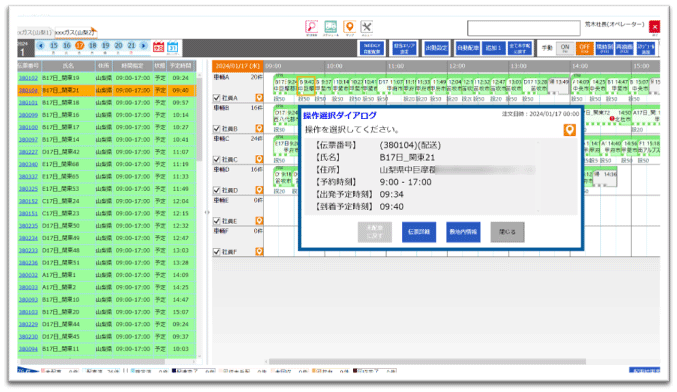Viewport: 677px width, 392px height.
Task: Open the wrench and screwdriver menu icon
Action: [x=367, y=27]
